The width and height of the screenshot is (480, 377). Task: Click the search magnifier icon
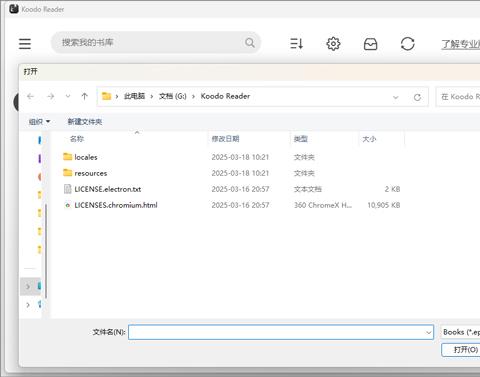tap(250, 43)
